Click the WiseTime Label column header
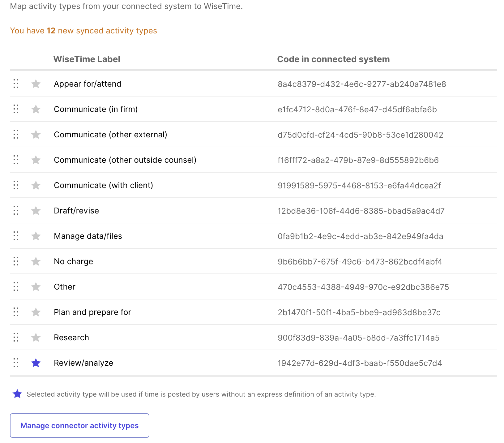Image resolution: width=504 pixels, height=443 pixels. point(87,59)
